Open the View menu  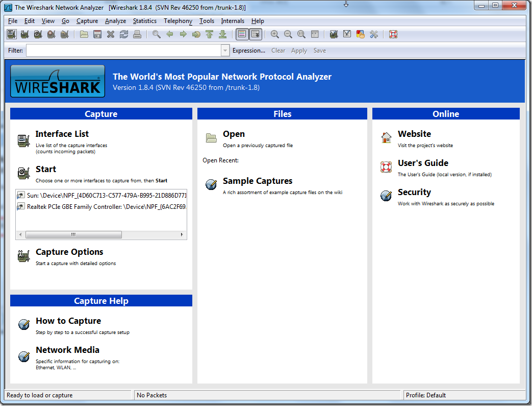48,21
